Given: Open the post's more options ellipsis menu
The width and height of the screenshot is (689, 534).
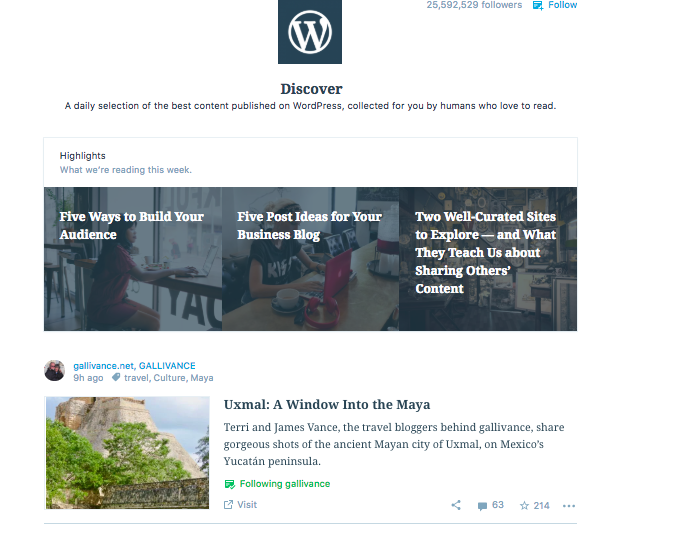Looking at the screenshot, I should pos(569,505).
